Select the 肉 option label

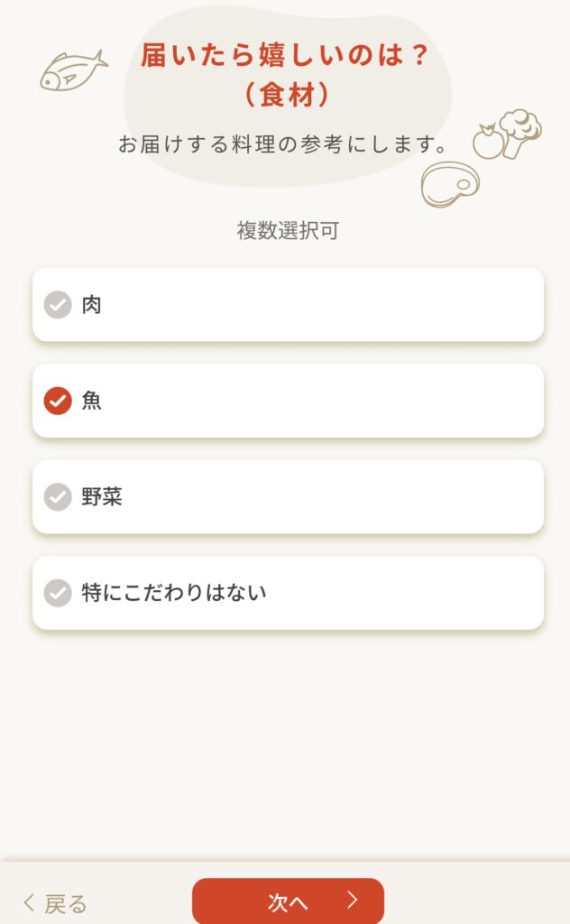coord(92,305)
